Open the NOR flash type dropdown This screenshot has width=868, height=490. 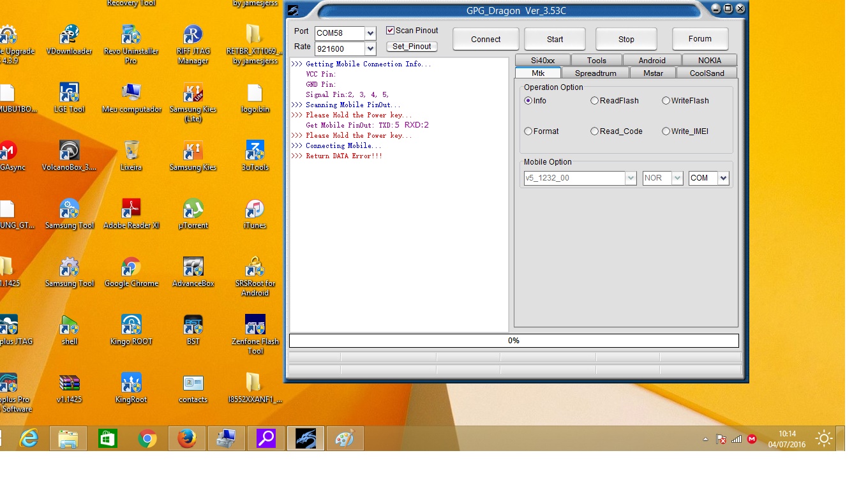click(x=678, y=178)
